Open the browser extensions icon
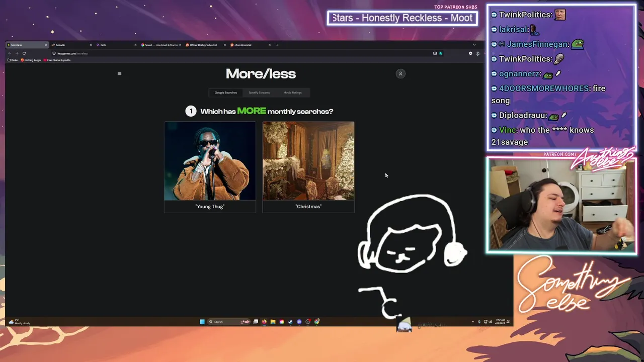The image size is (644, 362). (478, 53)
